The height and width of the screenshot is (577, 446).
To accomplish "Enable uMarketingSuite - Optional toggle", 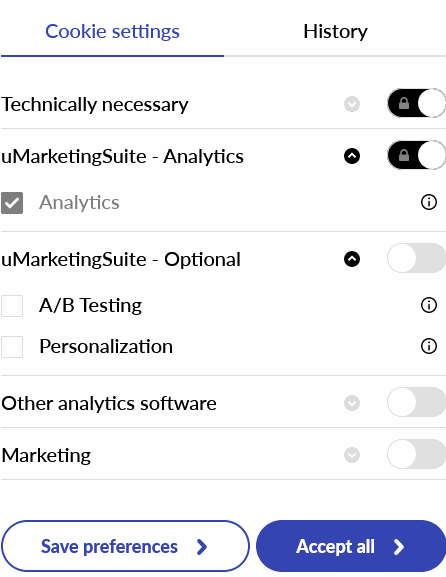I will pyautogui.click(x=417, y=258).
